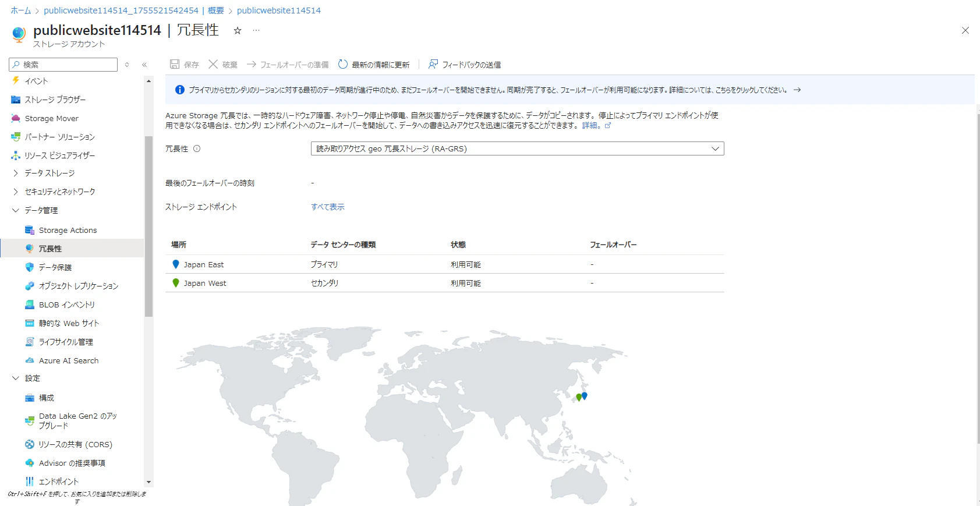
Task: Click the 検索 sidebar search field
Action: 63,65
